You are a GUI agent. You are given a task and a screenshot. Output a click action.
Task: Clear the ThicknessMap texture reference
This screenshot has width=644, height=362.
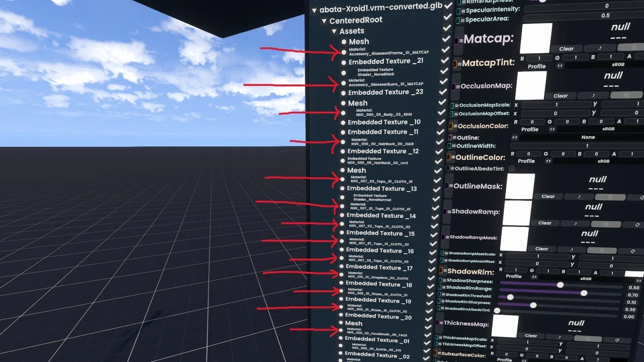[x=531, y=336]
